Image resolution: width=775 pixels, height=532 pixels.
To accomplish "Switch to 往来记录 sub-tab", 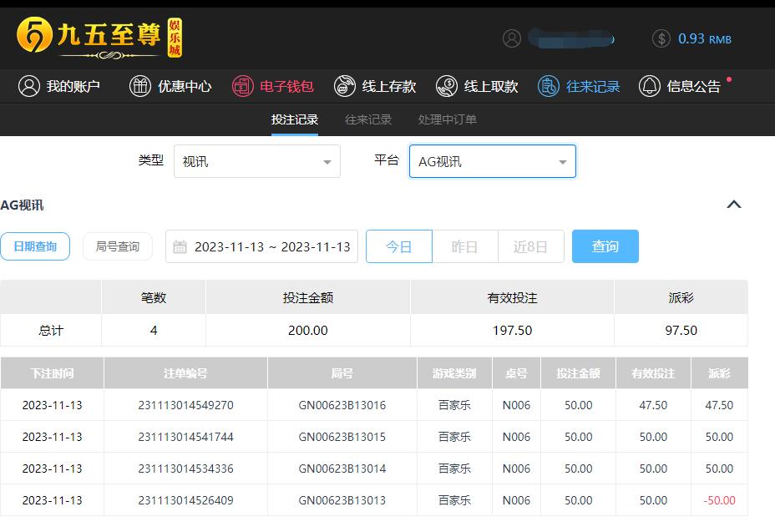I will 368,119.
